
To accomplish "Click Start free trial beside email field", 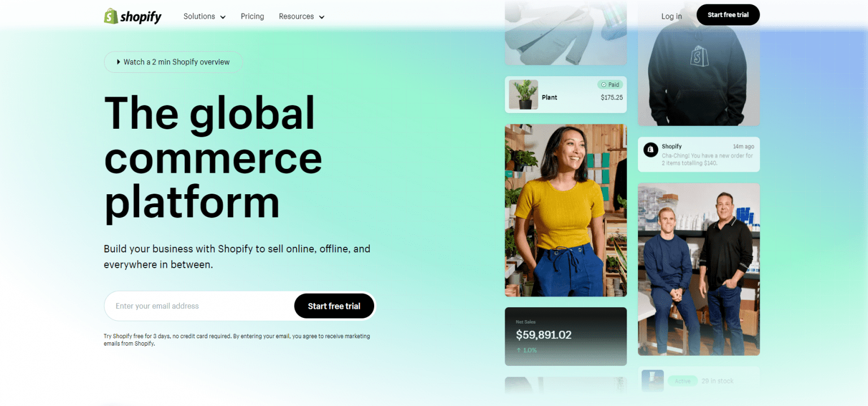I will pos(334,306).
